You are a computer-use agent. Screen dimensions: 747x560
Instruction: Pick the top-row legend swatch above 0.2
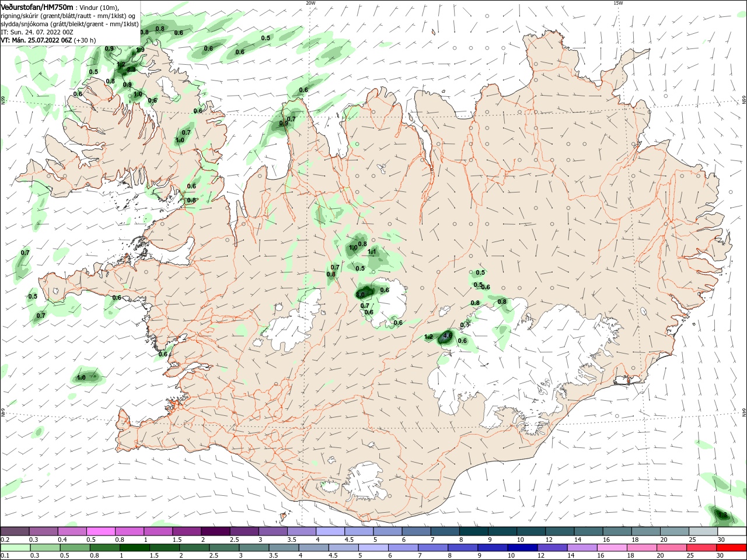[x=15, y=531]
